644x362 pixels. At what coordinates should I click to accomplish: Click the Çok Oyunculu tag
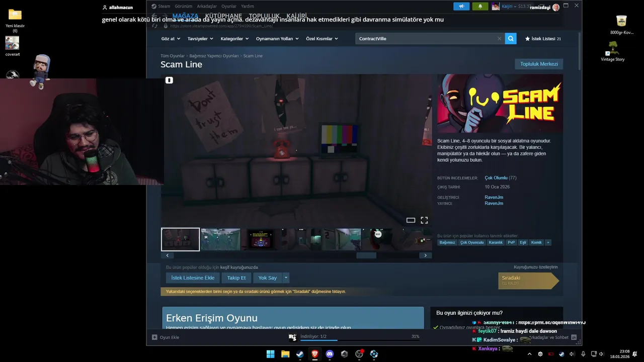click(472, 242)
